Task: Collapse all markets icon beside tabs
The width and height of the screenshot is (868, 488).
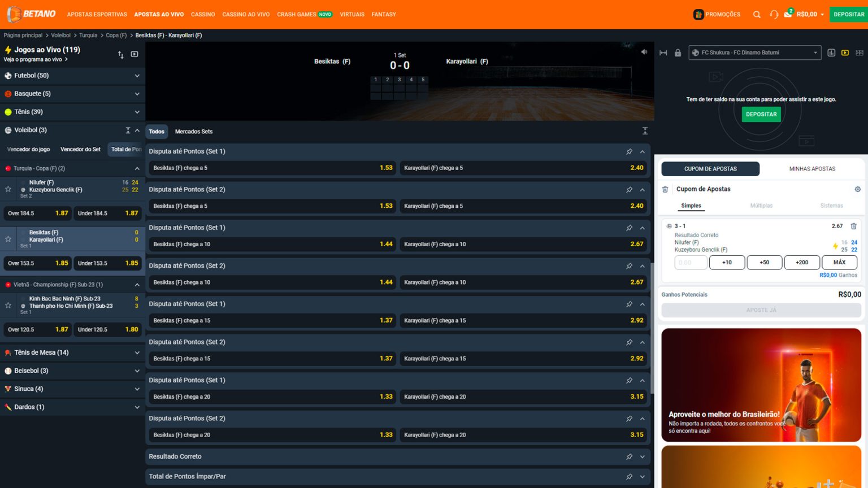Action: [645, 131]
